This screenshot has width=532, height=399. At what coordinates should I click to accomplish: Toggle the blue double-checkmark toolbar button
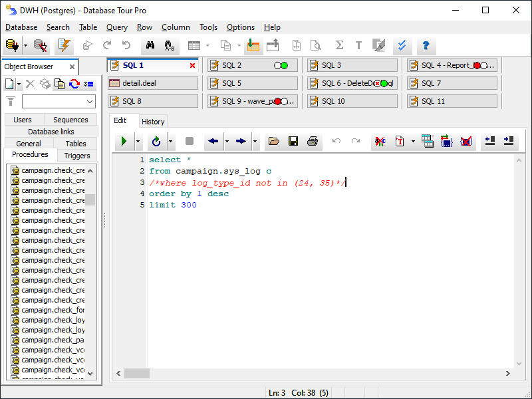401,46
